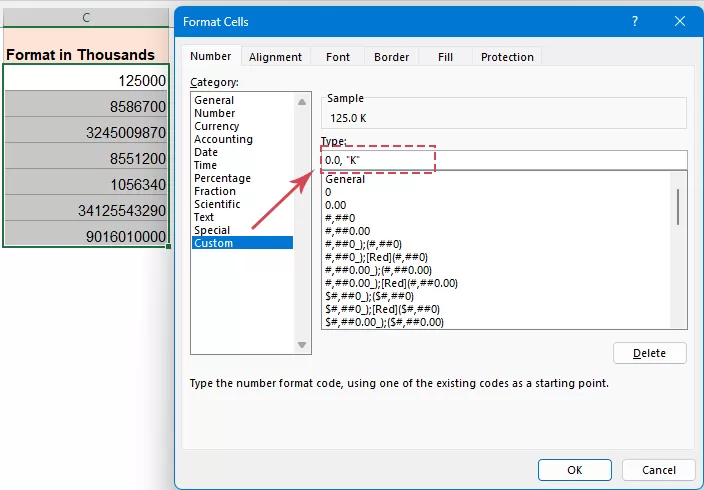Click into the Type format code field
This screenshot has height=490, width=704.
pos(504,160)
